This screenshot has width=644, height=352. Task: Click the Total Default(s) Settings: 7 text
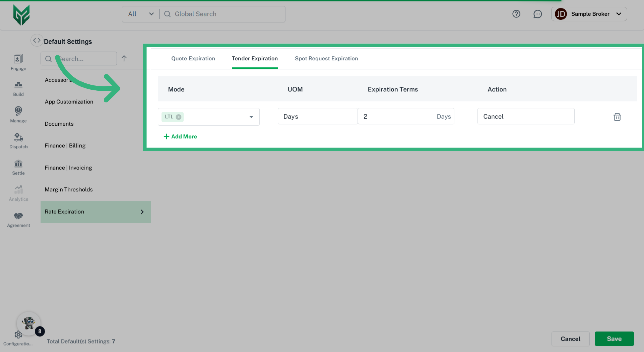(x=81, y=341)
